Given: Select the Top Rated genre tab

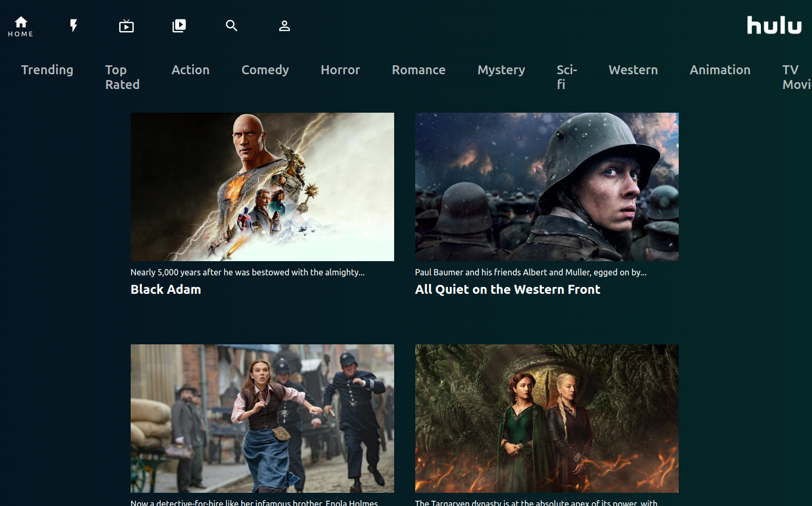Looking at the screenshot, I should point(122,77).
